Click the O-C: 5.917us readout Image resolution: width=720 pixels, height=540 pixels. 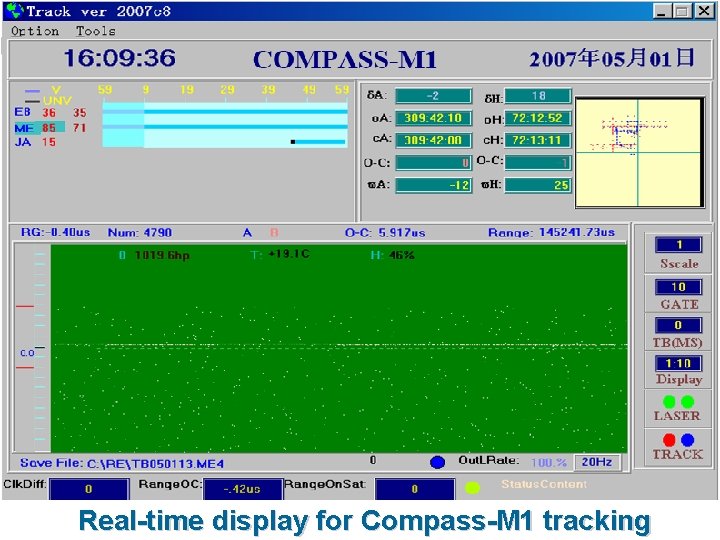click(385, 232)
